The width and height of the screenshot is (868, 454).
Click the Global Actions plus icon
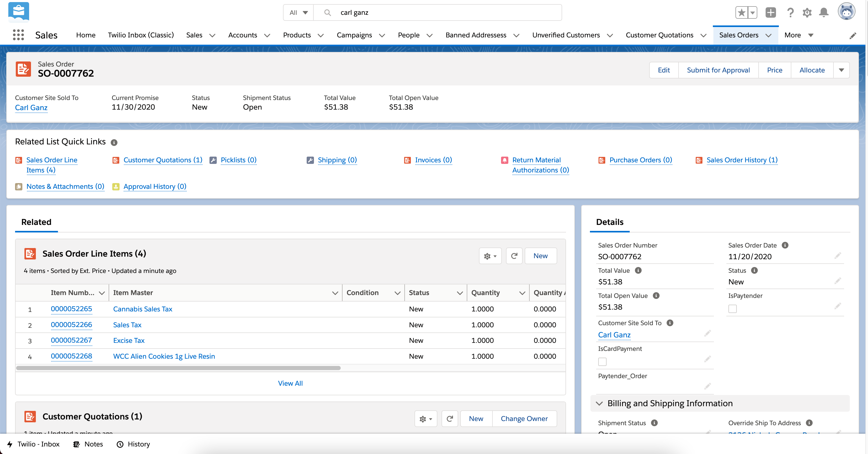click(771, 13)
